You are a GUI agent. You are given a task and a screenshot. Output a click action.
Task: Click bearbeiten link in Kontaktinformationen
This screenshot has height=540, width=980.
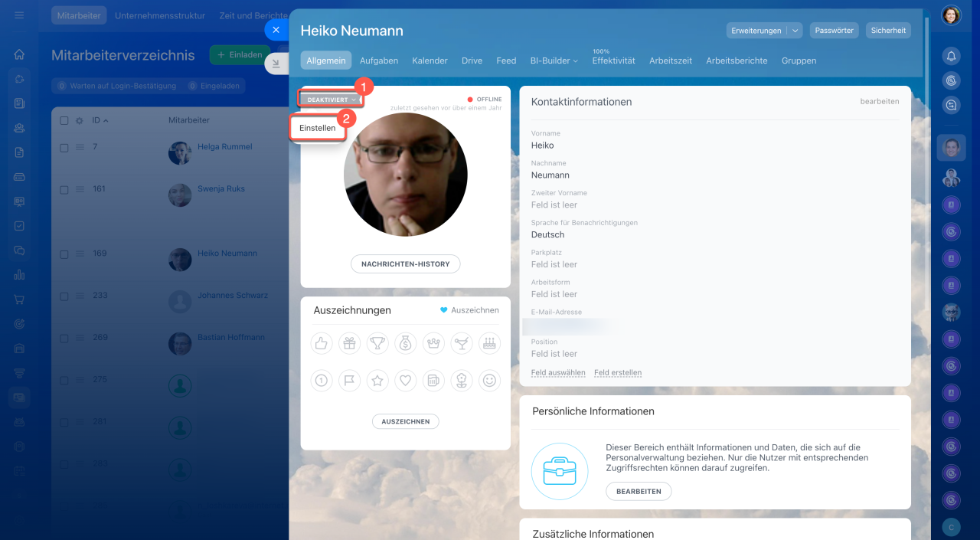click(880, 101)
